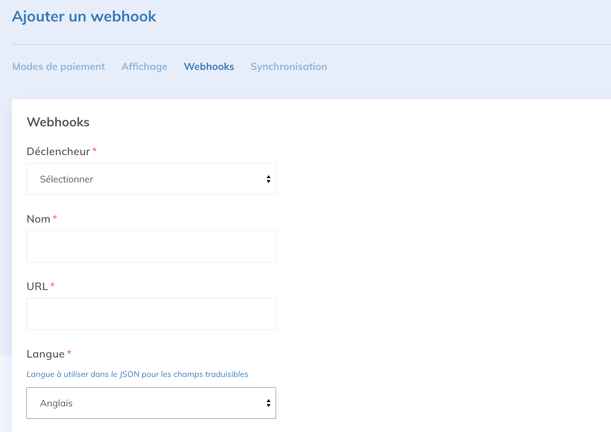The image size is (611, 432).
Task: Click the Langue field label
Action: coord(45,354)
